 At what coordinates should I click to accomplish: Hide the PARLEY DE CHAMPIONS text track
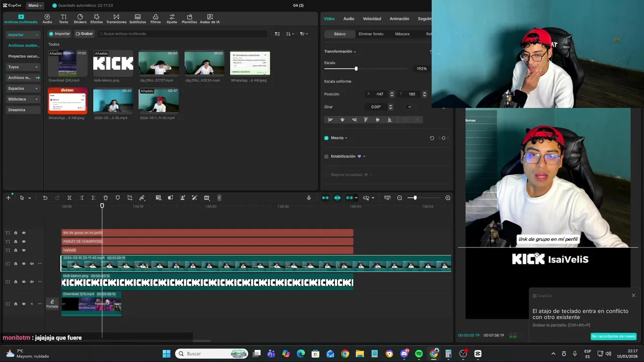click(x=24, y=241)
